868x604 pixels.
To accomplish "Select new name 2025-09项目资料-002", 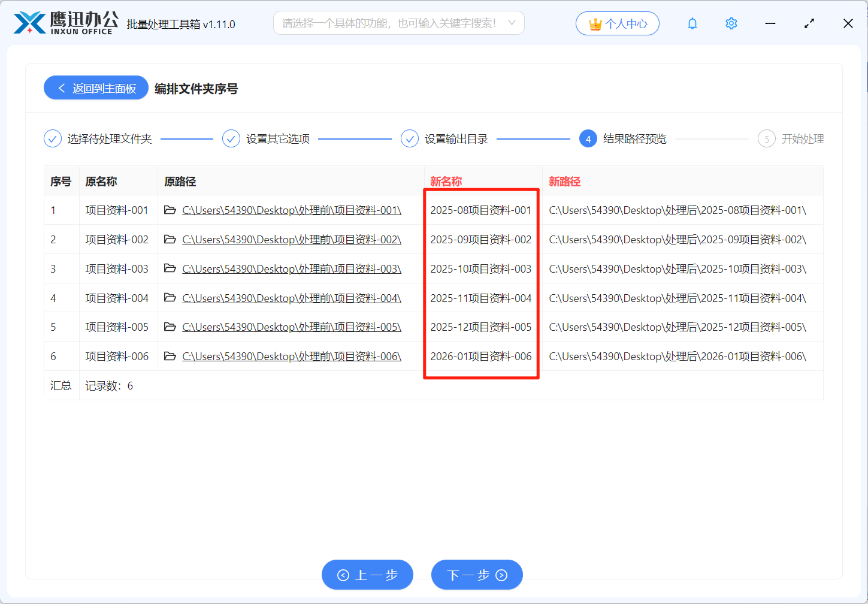I will tap(481, 240).
